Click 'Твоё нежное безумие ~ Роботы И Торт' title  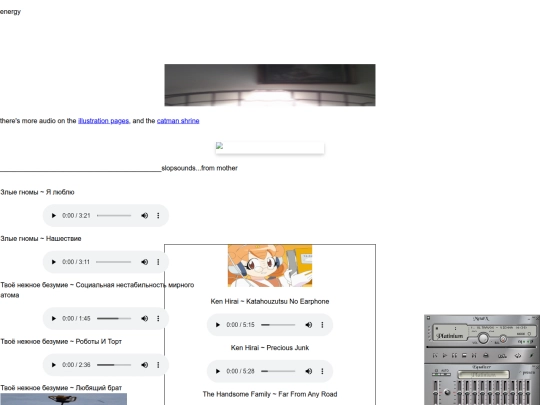tap(61, 342)
